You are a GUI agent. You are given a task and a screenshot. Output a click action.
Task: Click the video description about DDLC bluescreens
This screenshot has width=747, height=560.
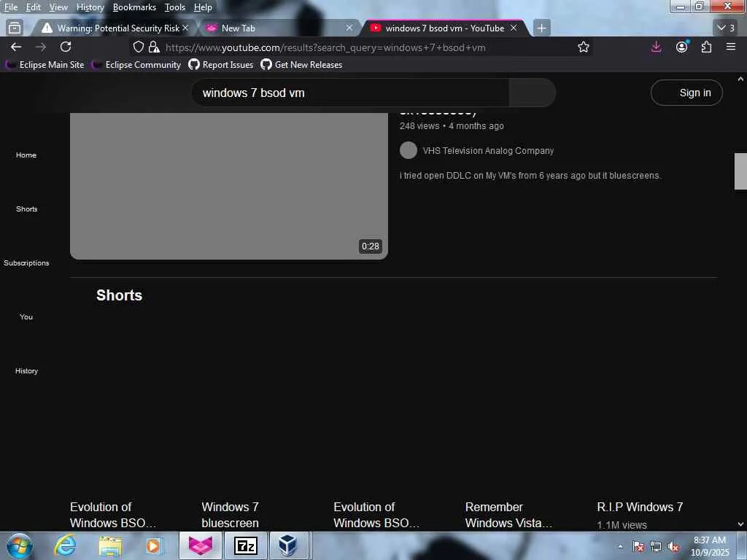[530, 176]
